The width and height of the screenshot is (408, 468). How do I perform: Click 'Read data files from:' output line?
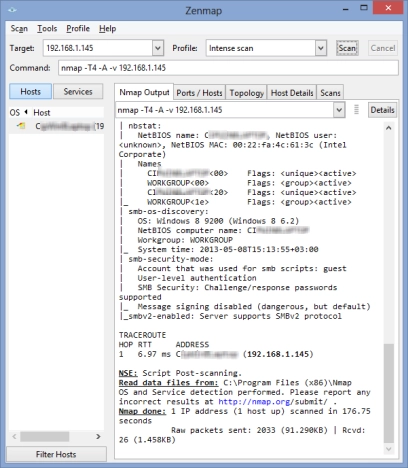(235, 383)
